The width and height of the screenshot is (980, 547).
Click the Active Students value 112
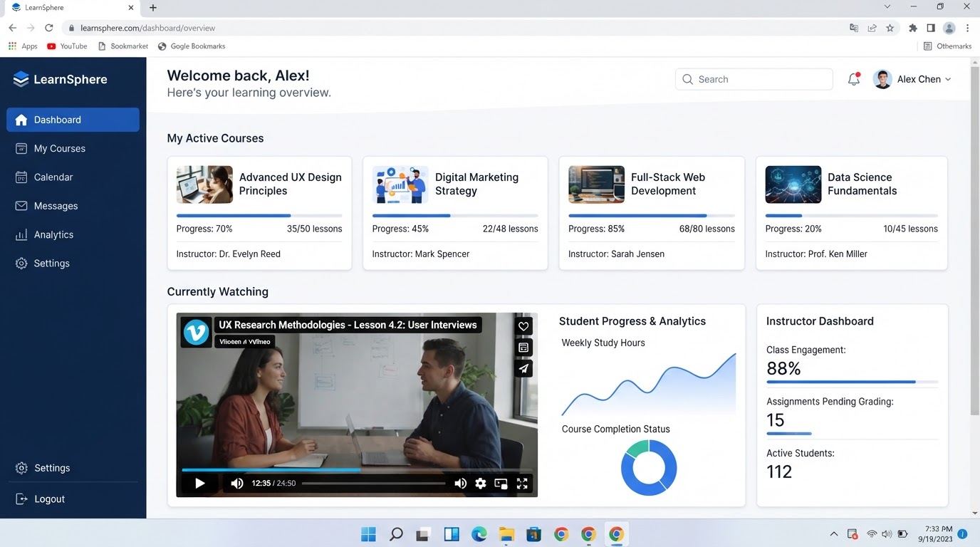[779, 472]
